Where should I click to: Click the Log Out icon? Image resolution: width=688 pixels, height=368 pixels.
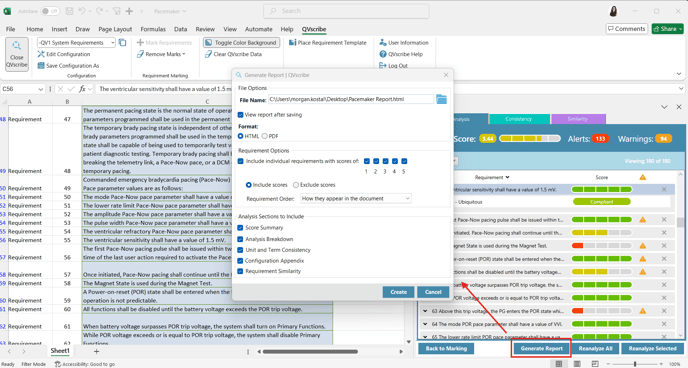click(383, 65)
